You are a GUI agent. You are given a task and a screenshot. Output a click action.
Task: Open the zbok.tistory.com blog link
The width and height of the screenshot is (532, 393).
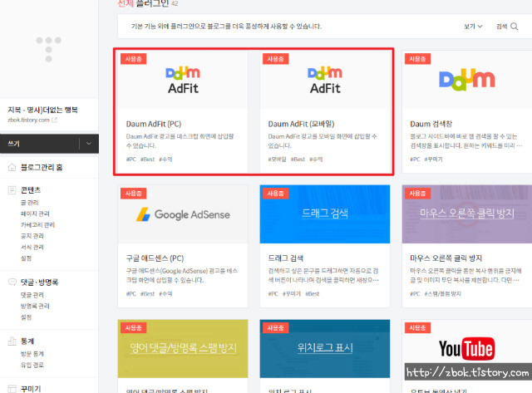29,120
